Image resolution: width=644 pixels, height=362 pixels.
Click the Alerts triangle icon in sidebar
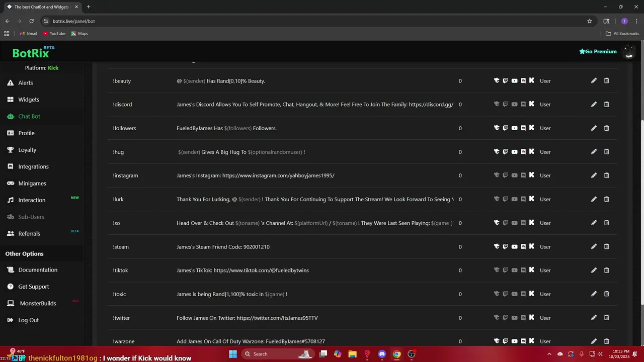(x=10, y=82)
